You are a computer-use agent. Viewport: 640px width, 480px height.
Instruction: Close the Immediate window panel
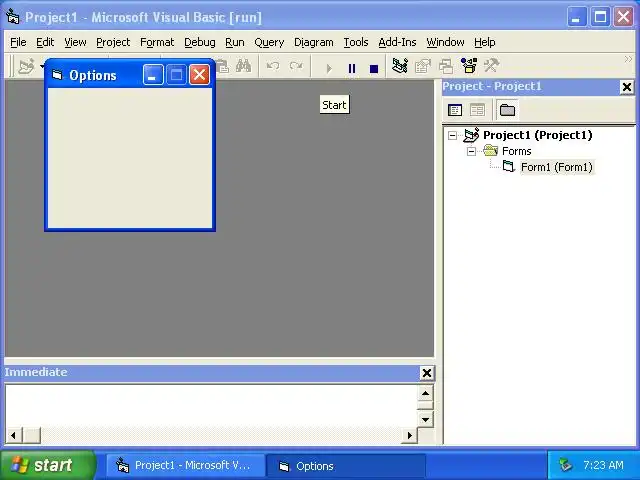427,373
